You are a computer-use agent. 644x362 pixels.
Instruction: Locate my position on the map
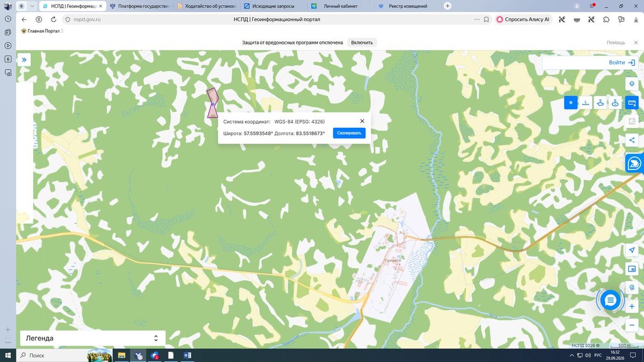tap(632, 250)
